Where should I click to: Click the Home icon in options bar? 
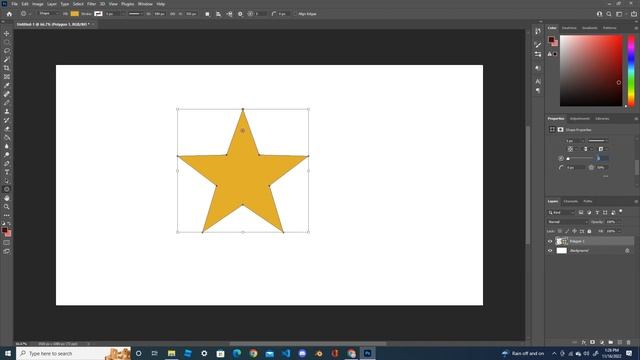[x=9, y=14]
